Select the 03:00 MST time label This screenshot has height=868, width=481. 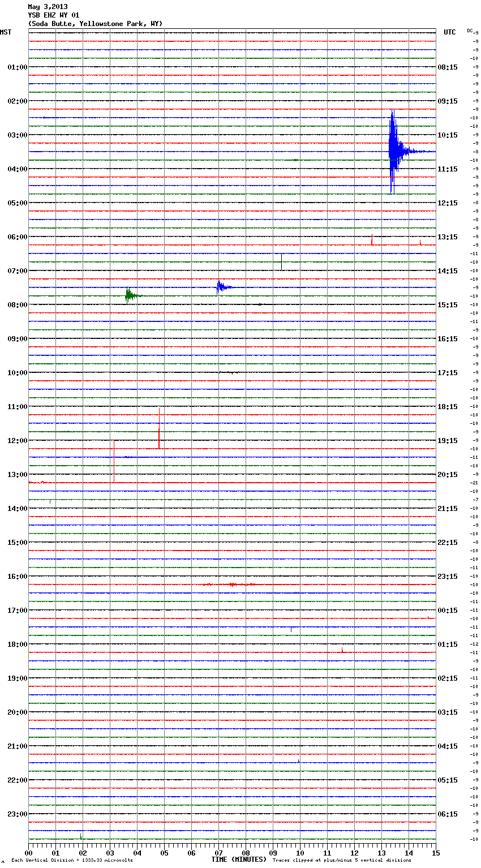18,135
